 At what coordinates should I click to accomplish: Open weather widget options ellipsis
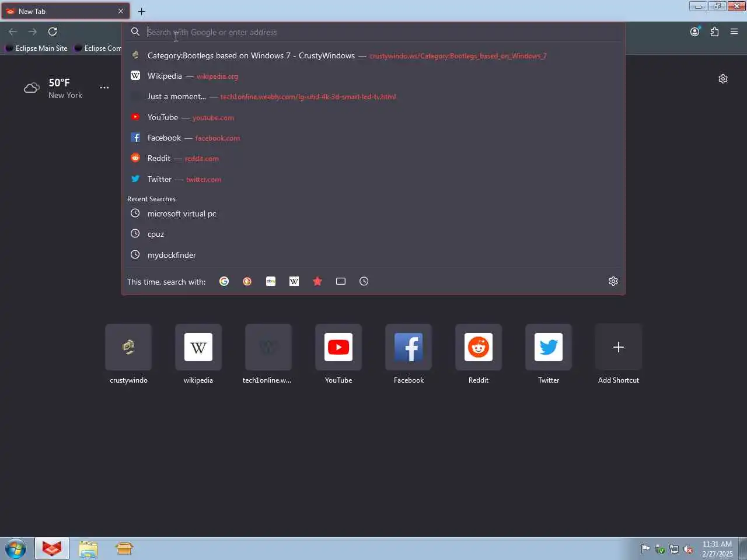point(104,87)
